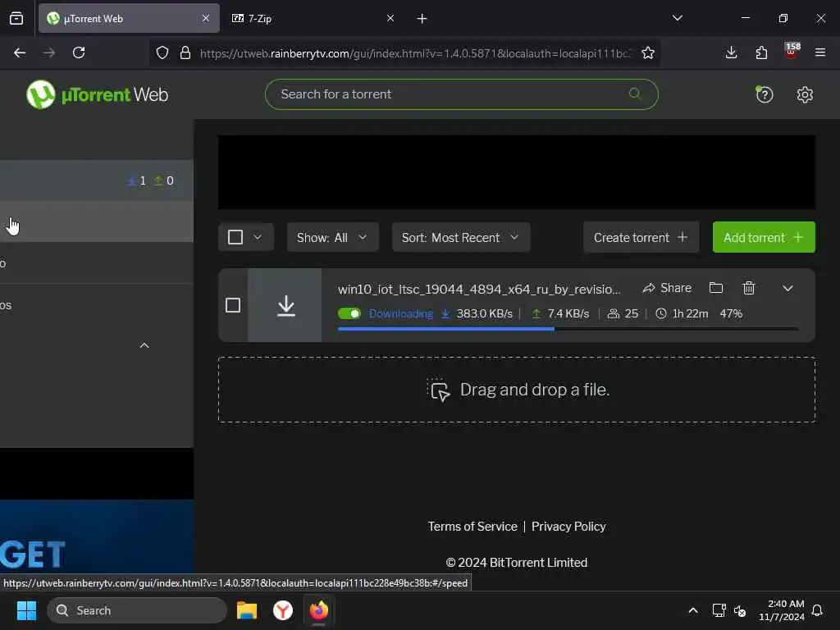
Task: Click the ad blocker extension with 158 badge
Action: [x=792, y=51]
